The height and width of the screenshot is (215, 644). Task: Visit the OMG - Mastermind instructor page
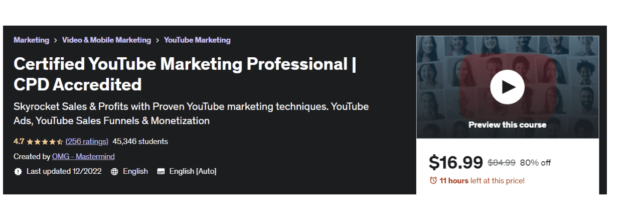point(84,157)
